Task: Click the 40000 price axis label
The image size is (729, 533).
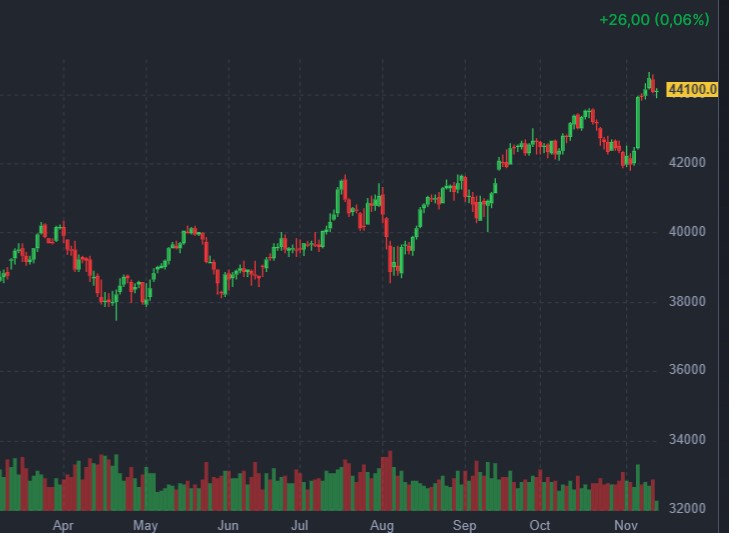Action: click(688, 232)
